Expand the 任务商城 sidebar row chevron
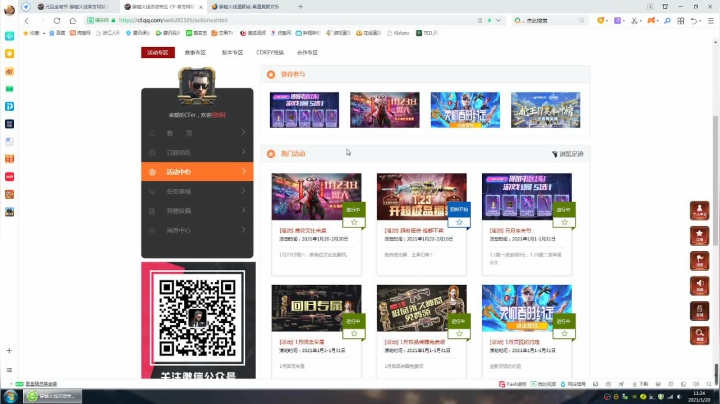Screen dimensions: 720x404 [243, 191]
